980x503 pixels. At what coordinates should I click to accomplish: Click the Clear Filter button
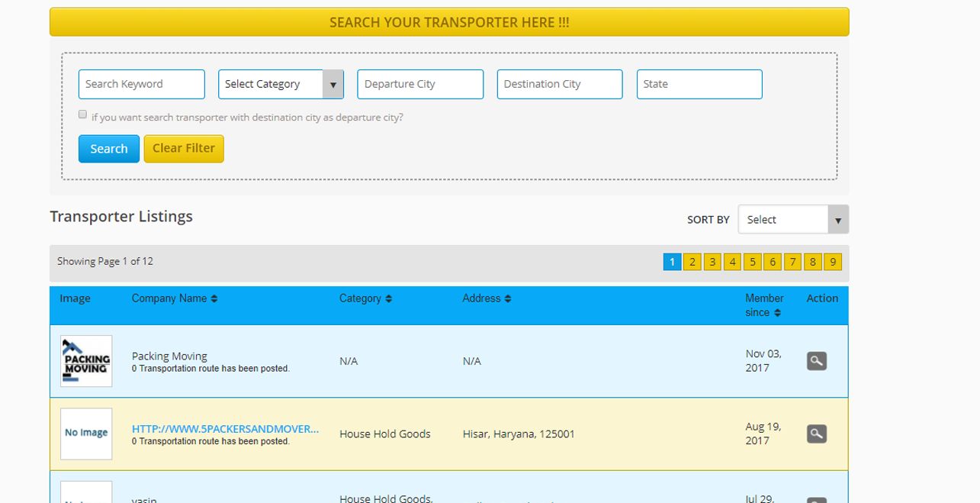pyautogui.click(x=184, y=149)
